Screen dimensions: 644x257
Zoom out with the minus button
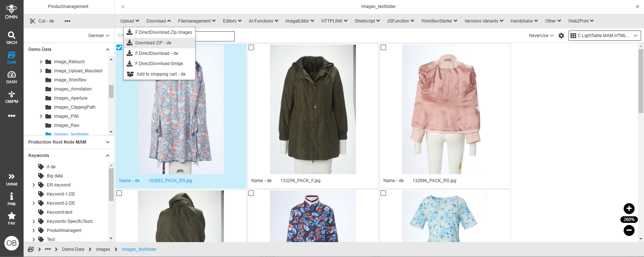click(x=629, y=230)
